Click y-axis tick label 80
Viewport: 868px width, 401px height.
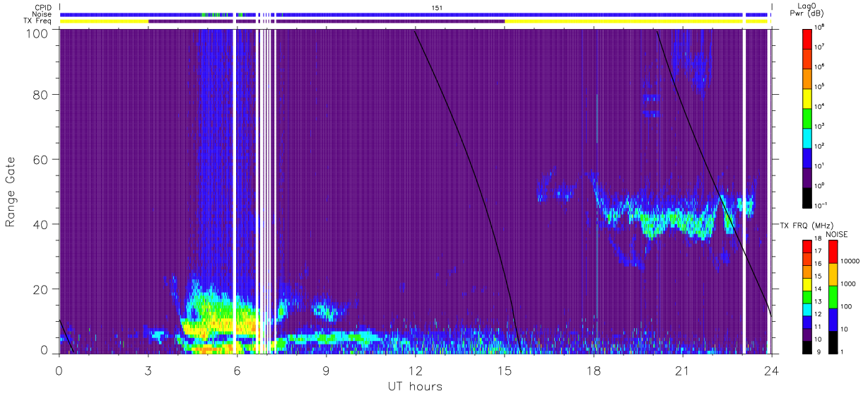(x=41, y=94)
